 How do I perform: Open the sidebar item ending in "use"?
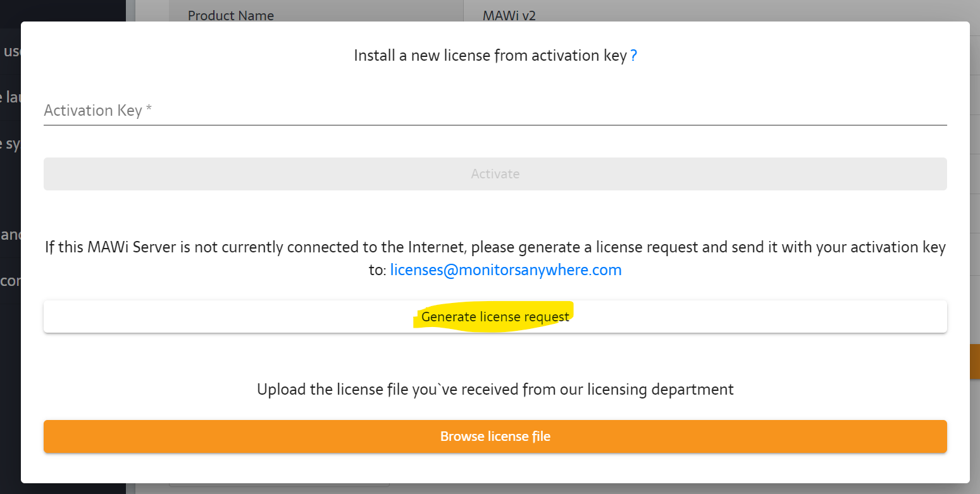[x=10, y=52]
